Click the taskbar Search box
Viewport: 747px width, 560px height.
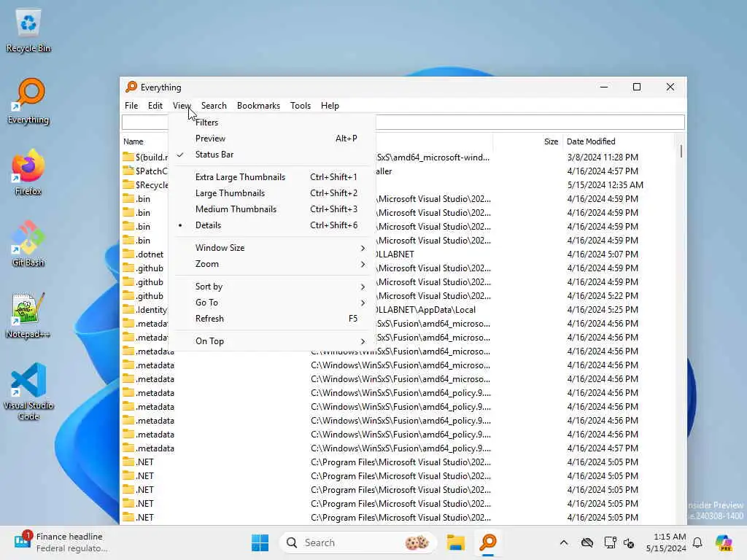pos(358,542)
